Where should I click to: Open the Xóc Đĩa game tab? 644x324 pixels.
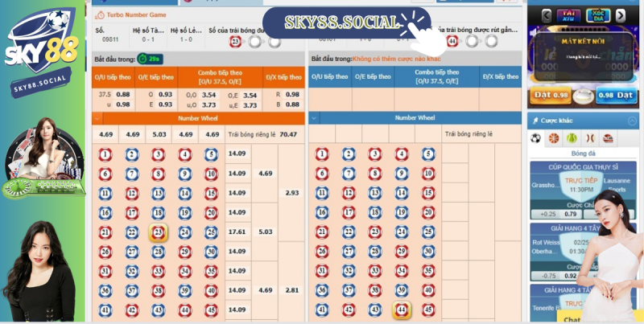598,16
